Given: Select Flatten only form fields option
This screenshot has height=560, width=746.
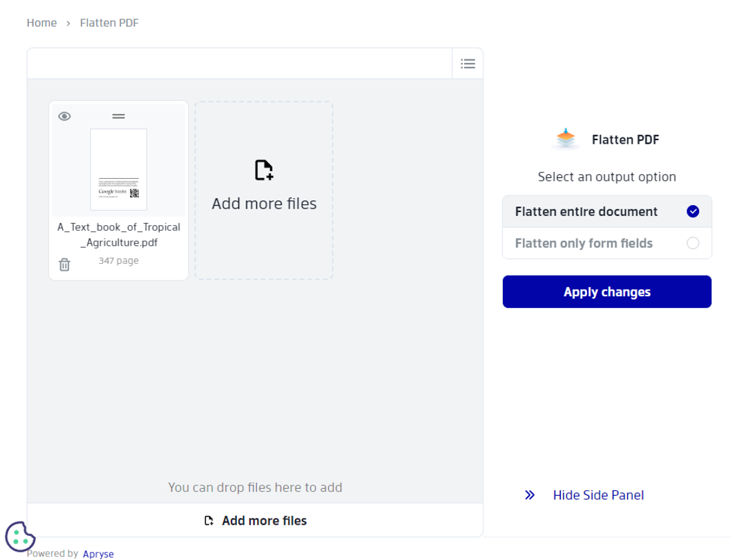Looking at the screenshot, I should coord(583,243).
